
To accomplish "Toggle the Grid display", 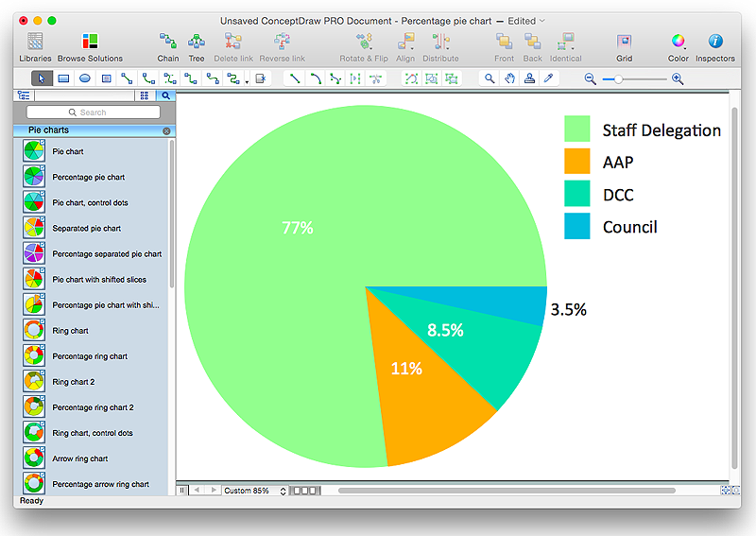I will tap(624, 47).
